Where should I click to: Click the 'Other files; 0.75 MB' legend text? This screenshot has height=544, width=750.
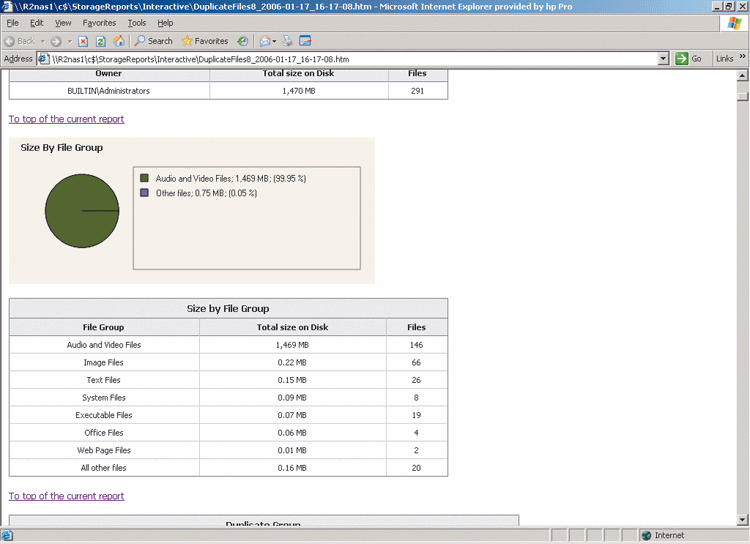(206, 193)
